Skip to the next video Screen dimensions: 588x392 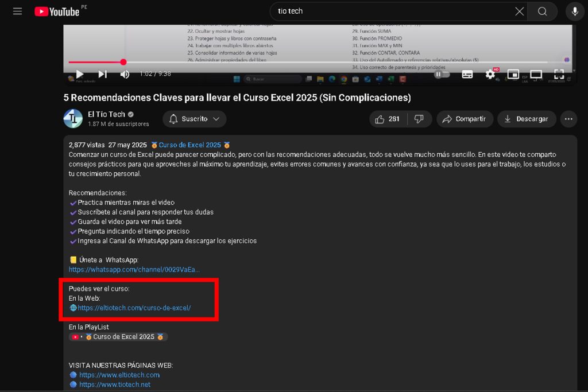pyautogui.click(x=102, y=74)
